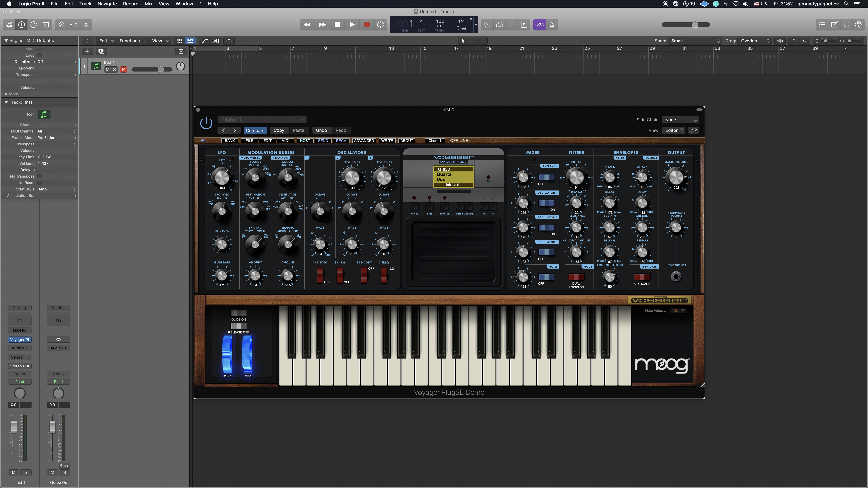Click the Stereo Out output button
The height and width of the screenshot is (488, 868).
coord(19,366)
